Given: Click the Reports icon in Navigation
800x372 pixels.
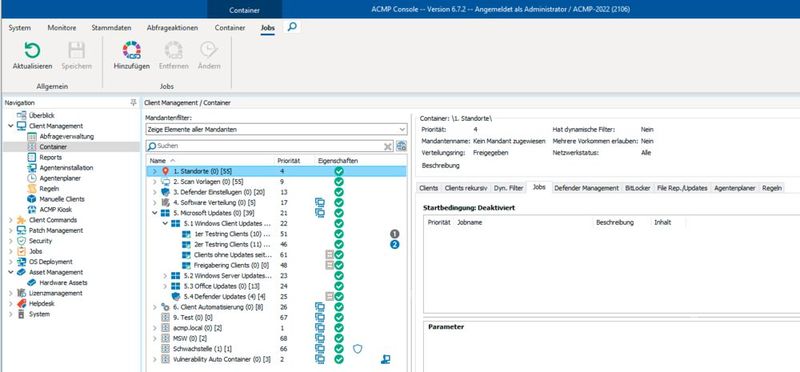Looking at the screenshot, I should (x=32, y=157).
